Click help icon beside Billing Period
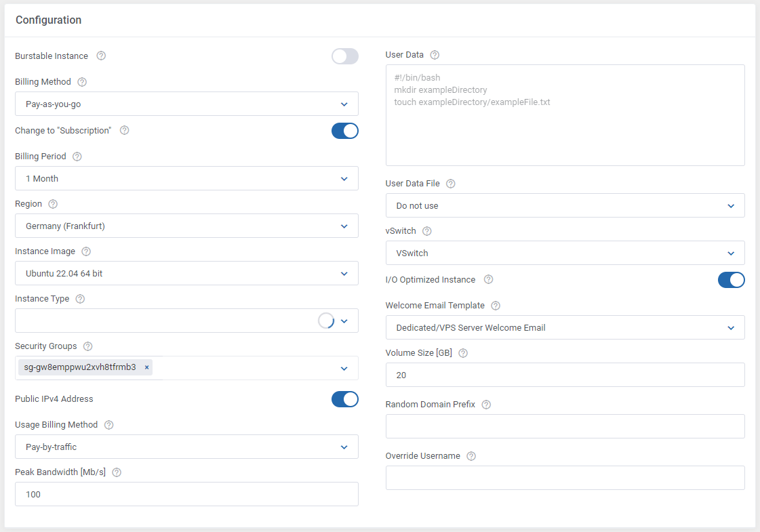This screenshot has height=532, width=760. click(77, 157)
